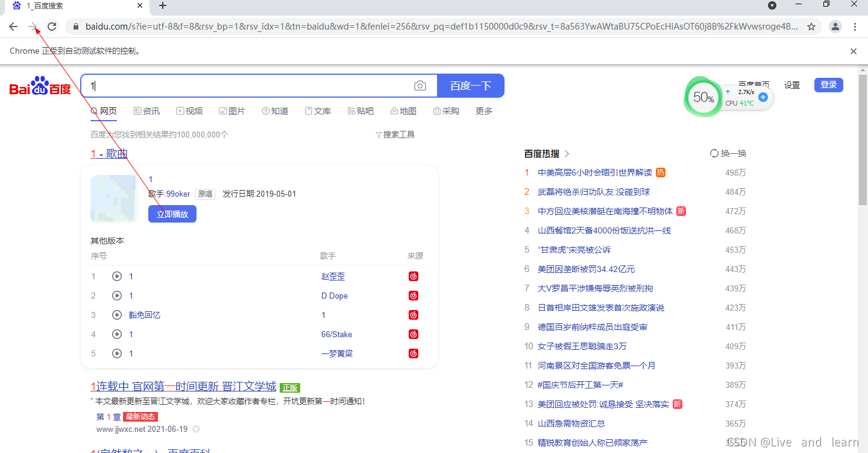Image resolution: width=868 pixels, height=453 pixels.
Task: Open NetEase source icon for 66/Stake
Action: pyautogui.click(x=414, y=334)
